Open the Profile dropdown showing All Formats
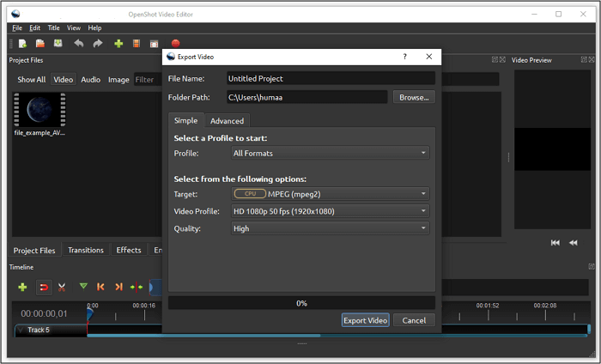Viewport: 601px width, 364px height. point(330,154)
